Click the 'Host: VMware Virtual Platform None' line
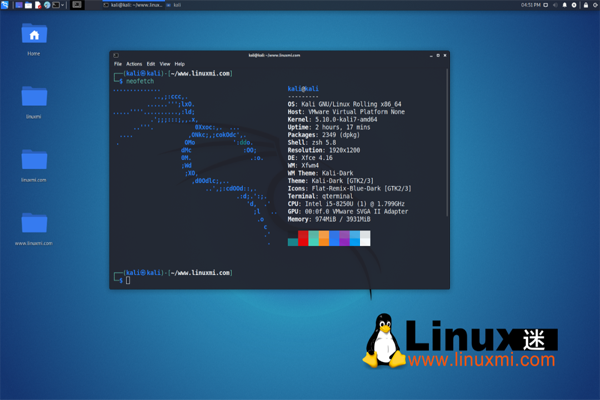Screen dimensions: 600x400 [346, 112]
